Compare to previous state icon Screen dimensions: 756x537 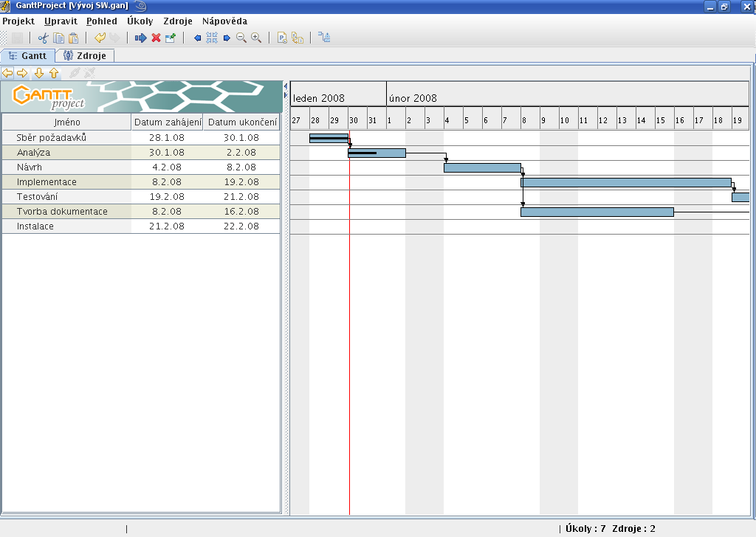click(x=298, y=38)
